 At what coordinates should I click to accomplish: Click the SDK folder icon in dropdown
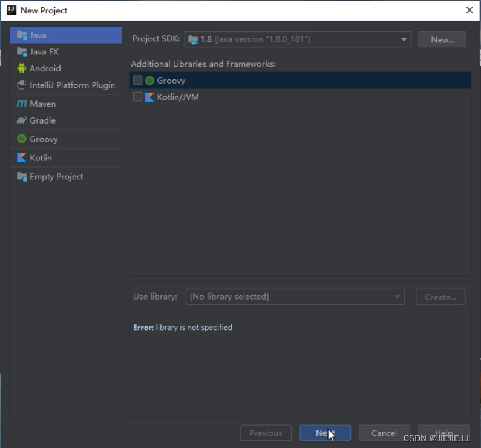[193, 39]
